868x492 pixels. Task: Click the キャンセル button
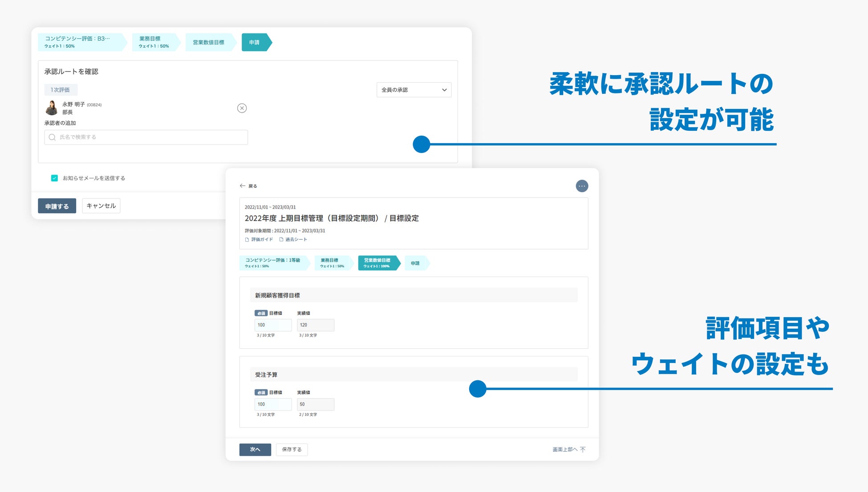point(101,206)
